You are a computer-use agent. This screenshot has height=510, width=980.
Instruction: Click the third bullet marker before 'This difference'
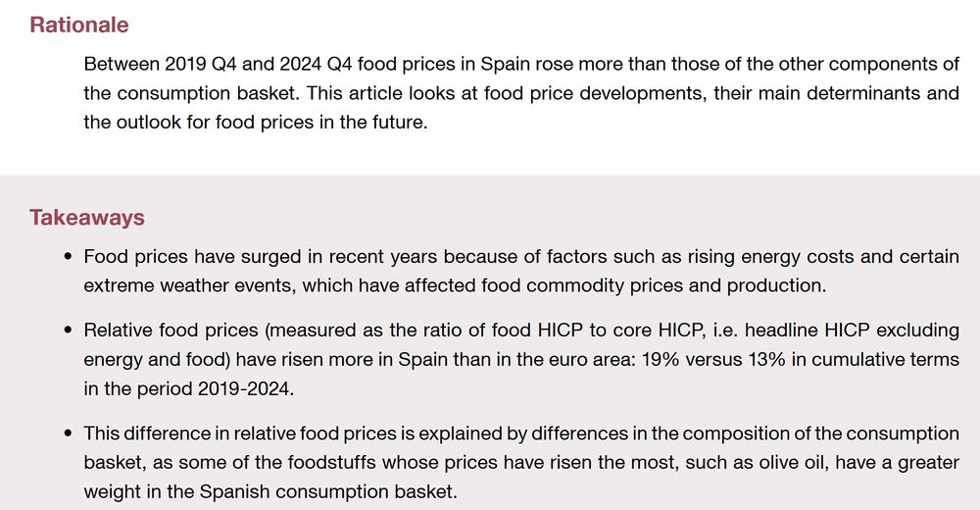(x=69, y=433)
